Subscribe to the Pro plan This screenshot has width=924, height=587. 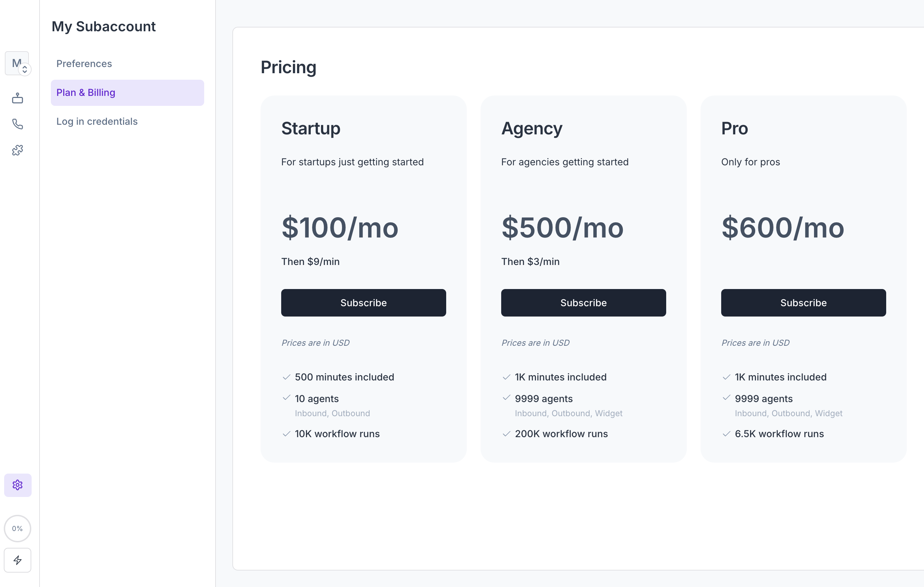803,303
